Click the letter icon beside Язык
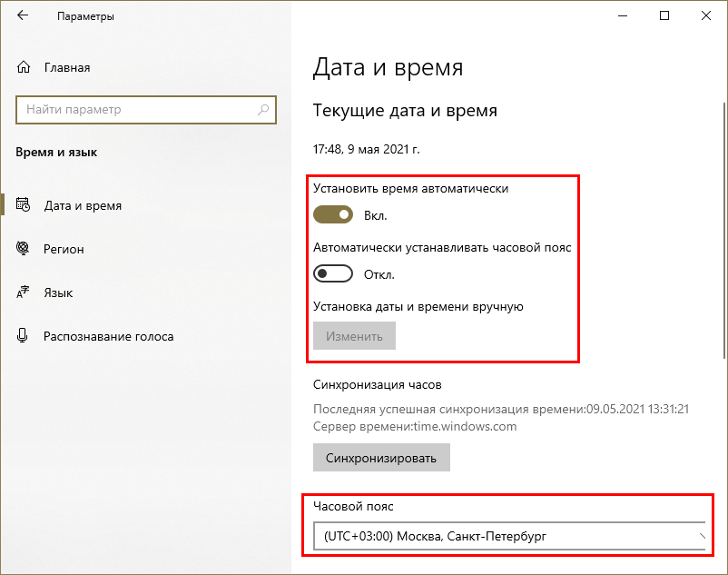The image size is (728, 575). click(25, 292)
